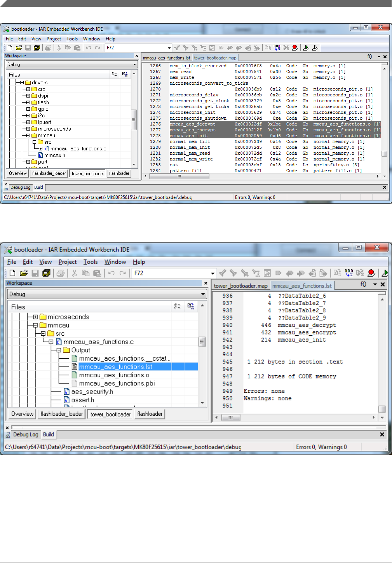This screenshot has width=392, height=563.
Task: Click Open file icon in lower window toolbar
Action: 24,273
